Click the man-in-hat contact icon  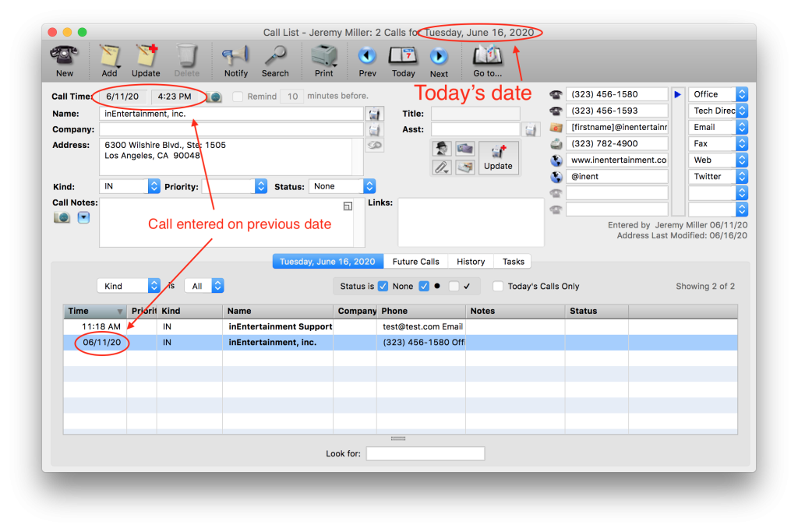[441, 149]
